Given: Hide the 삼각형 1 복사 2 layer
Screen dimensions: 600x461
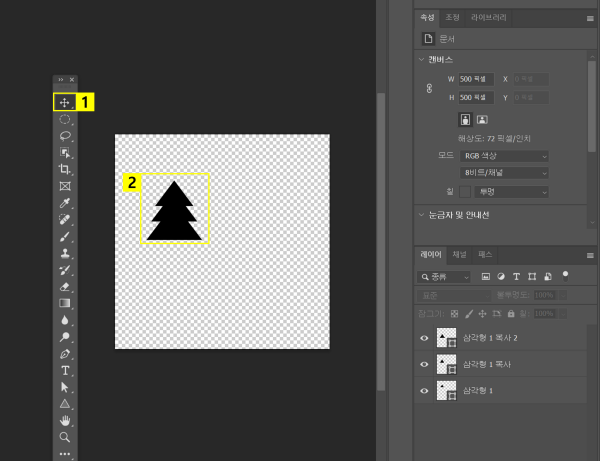Looking at the screenshot, I should tap(424, 338).
